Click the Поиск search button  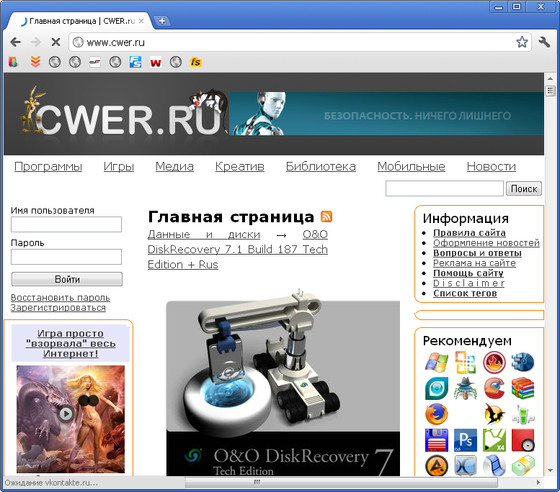coord(524,189)
